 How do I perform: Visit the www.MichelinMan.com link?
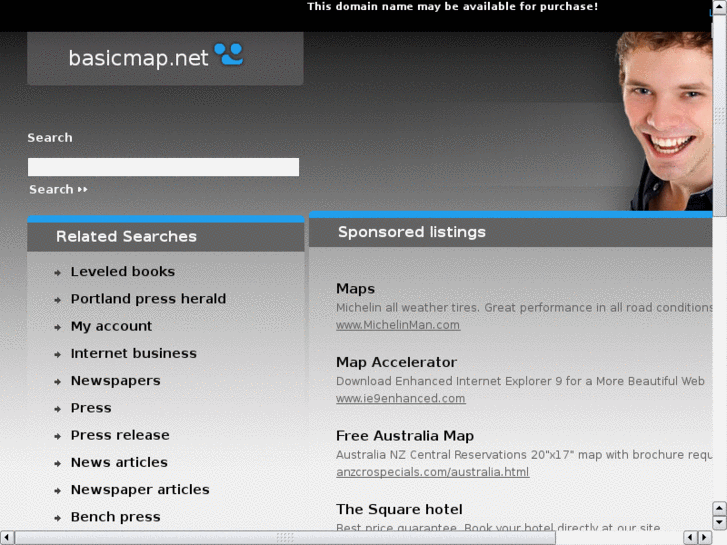[x=398, y=325]
